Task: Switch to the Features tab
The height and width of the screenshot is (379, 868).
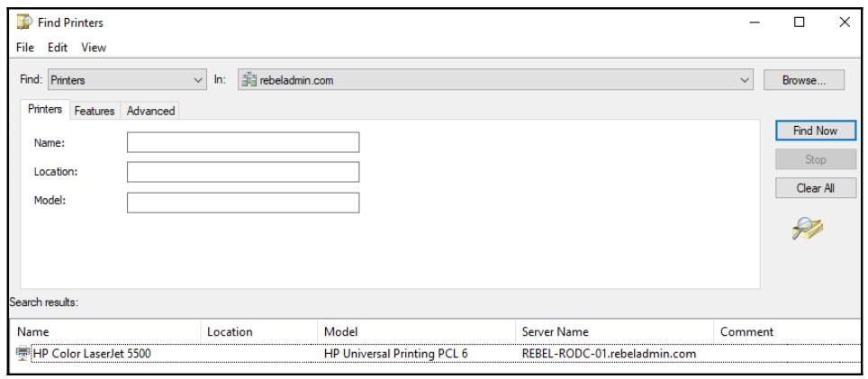Action: pos(95,111)
